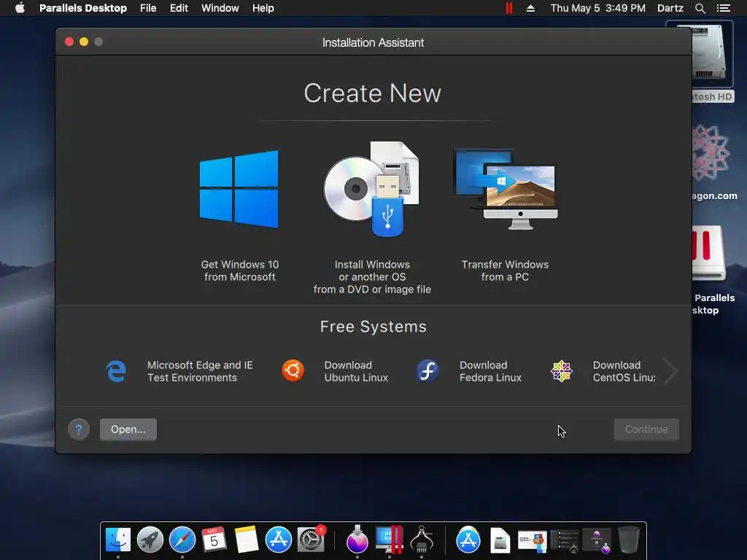The image size is (747, 560).
Task: Open the disk image file icon in Dock
Action: click(500, 540)
